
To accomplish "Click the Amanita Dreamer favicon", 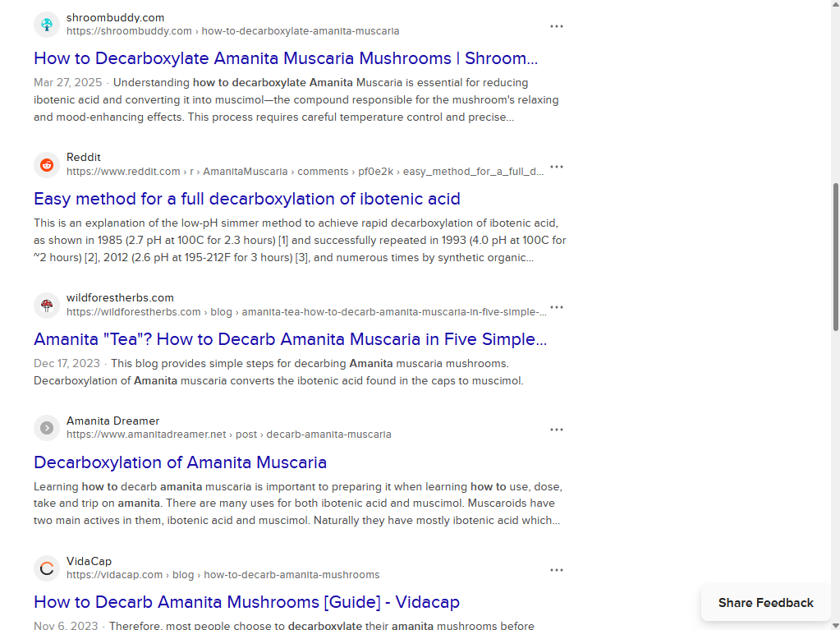I will tap(47, 428).
